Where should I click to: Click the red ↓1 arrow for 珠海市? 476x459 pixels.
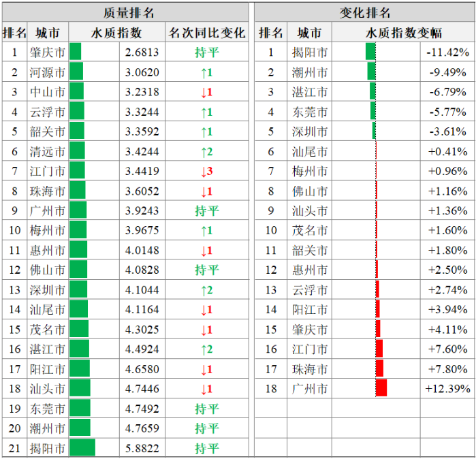[x=206, y=191]
